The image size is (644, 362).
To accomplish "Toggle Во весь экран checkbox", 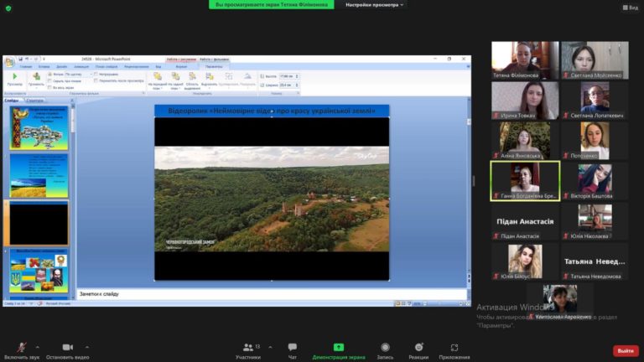I will (50, 87).
